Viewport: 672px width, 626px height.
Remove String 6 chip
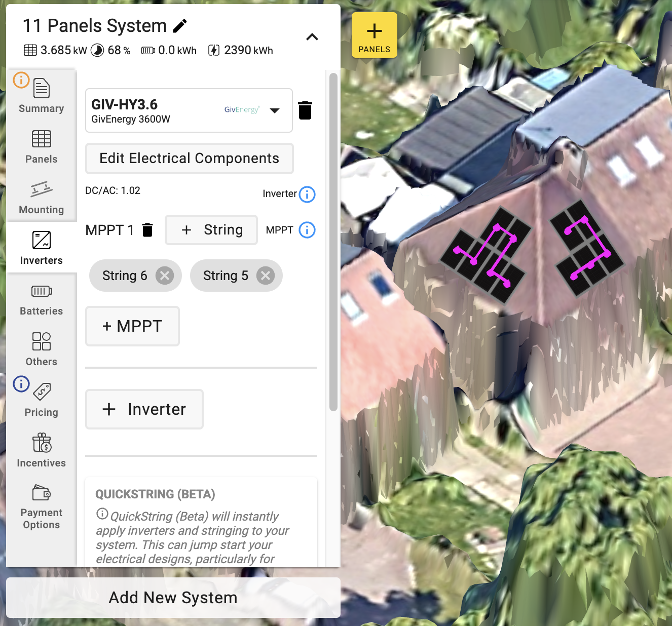pyautogui.click(x=164, y=276)
